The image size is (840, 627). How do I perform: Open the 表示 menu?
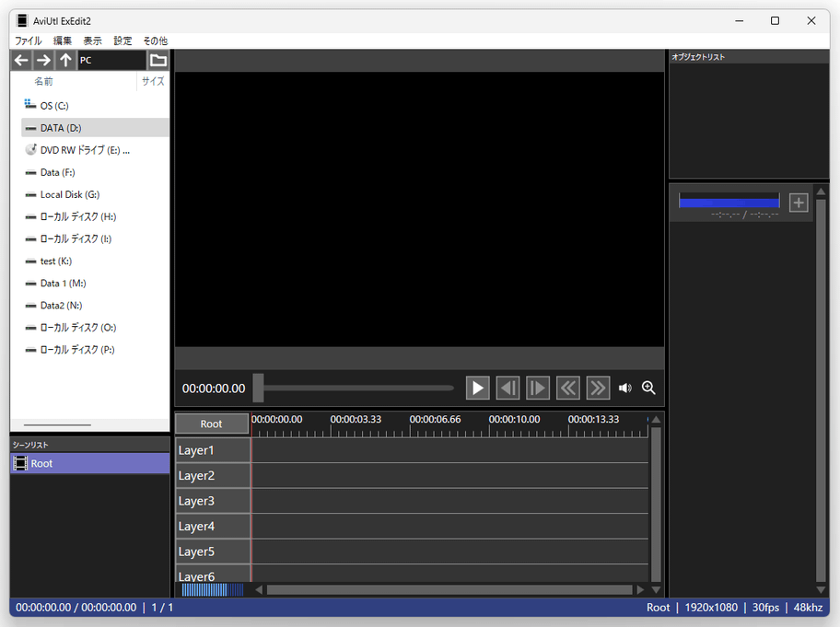pyautogui.click(x=92, y=41)
